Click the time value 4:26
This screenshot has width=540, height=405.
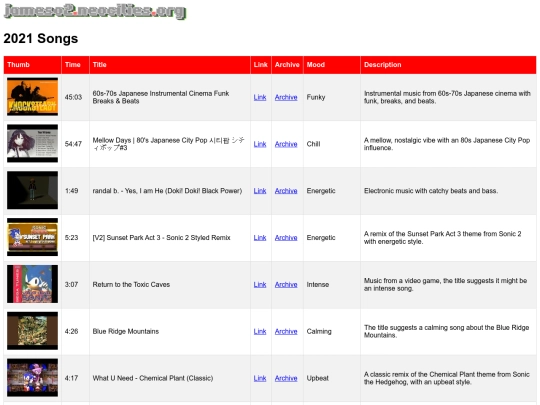pos(72,331)
